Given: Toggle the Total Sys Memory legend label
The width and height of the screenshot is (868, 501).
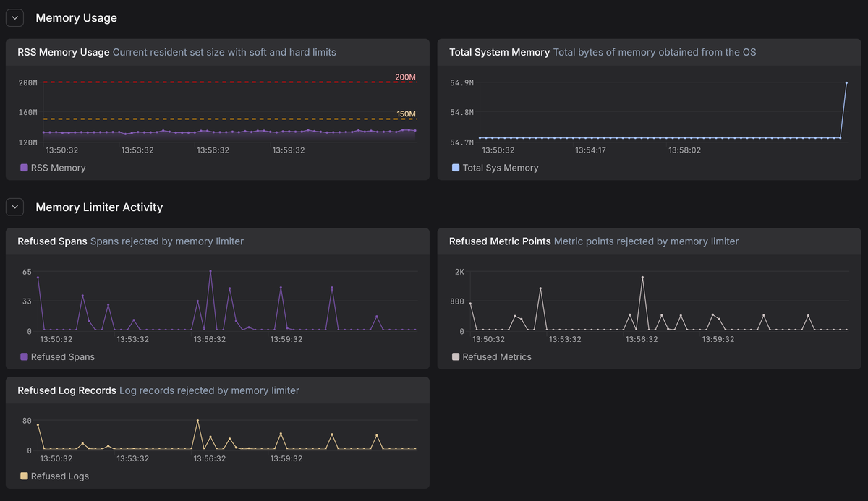Looking at the screenshot, I should pos(501,168).
